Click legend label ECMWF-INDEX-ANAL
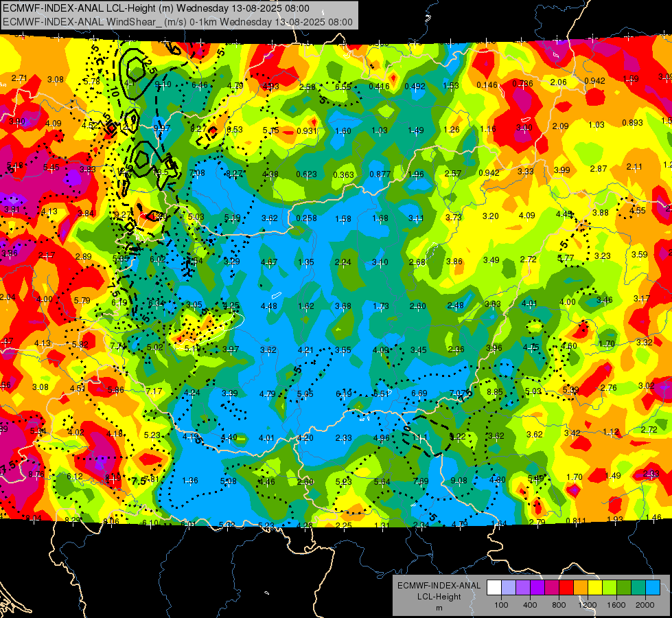 pos(439,586)
